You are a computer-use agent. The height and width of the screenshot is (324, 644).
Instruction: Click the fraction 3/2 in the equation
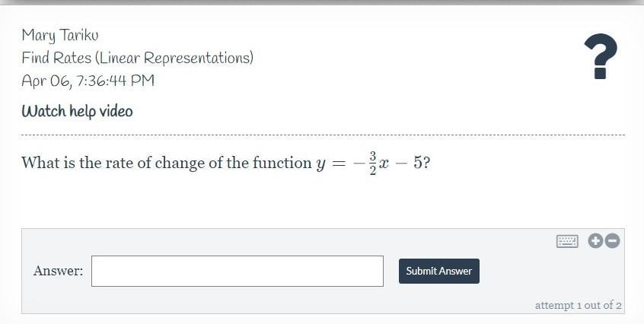coord(373,163)
